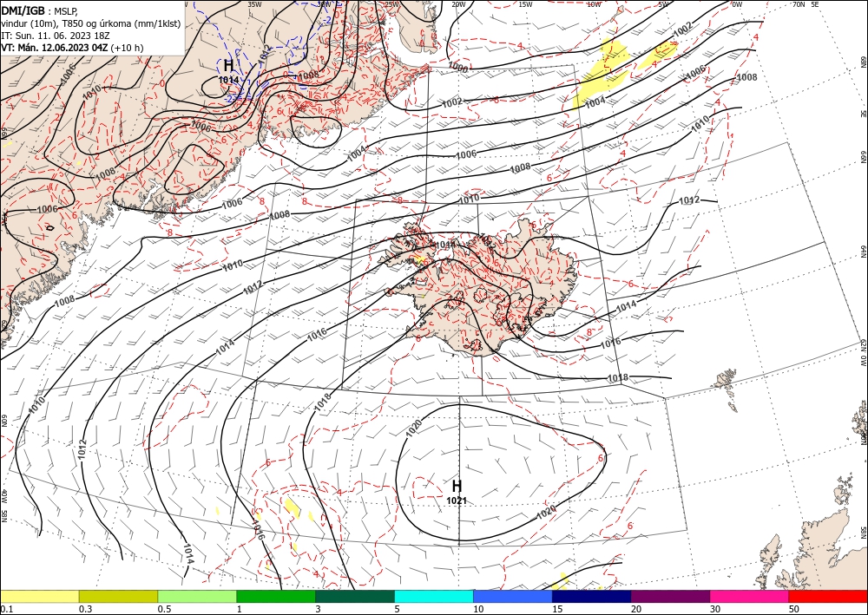Click the '68N' latitude label on right edge
868x615 pixels.
(x=863, y=62)
